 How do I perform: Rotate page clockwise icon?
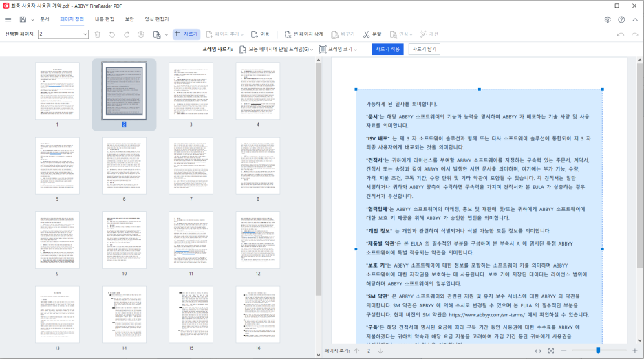tap(127, 34)
